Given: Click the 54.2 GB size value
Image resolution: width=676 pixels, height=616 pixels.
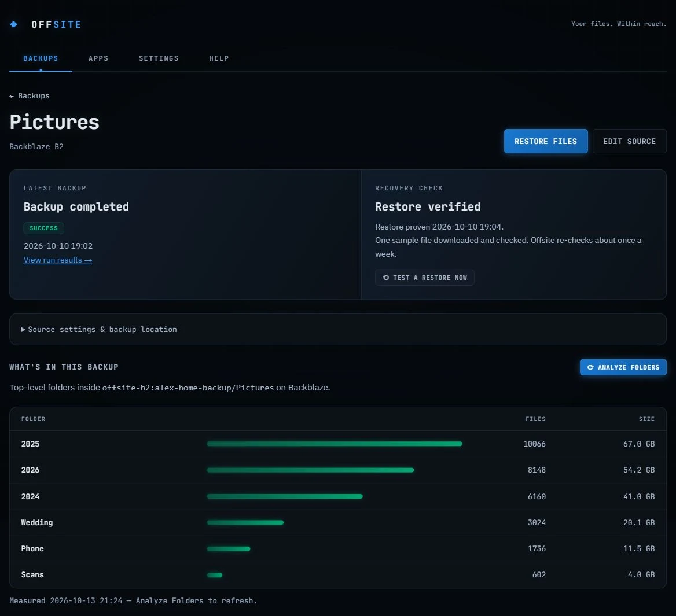Looking at the screenshot, I should pyautogui.click(x=639, y=470).
